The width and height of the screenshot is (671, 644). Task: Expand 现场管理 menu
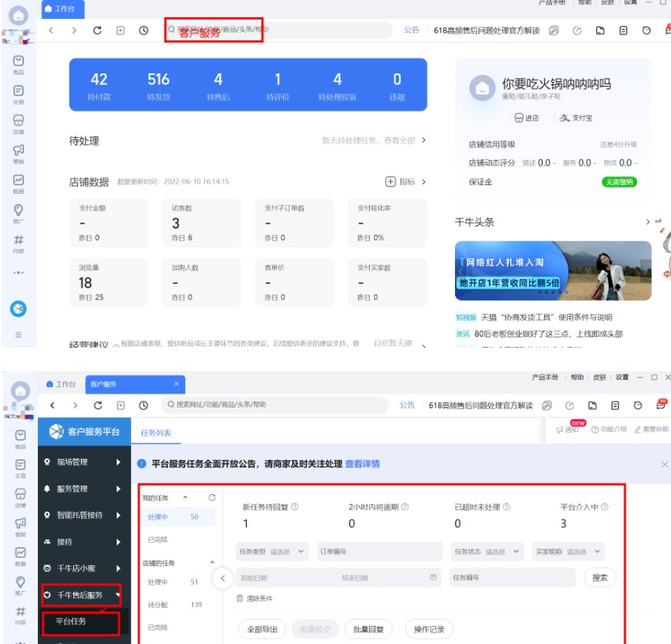[84, 462]
